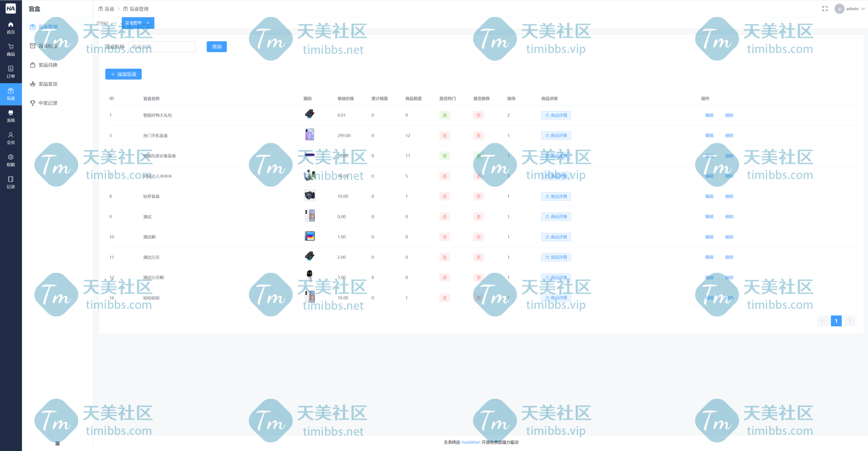The height and width of the screenshot is (451, 868).
Task: Go to next page arrow in pagination
Action: click(850, 321)
